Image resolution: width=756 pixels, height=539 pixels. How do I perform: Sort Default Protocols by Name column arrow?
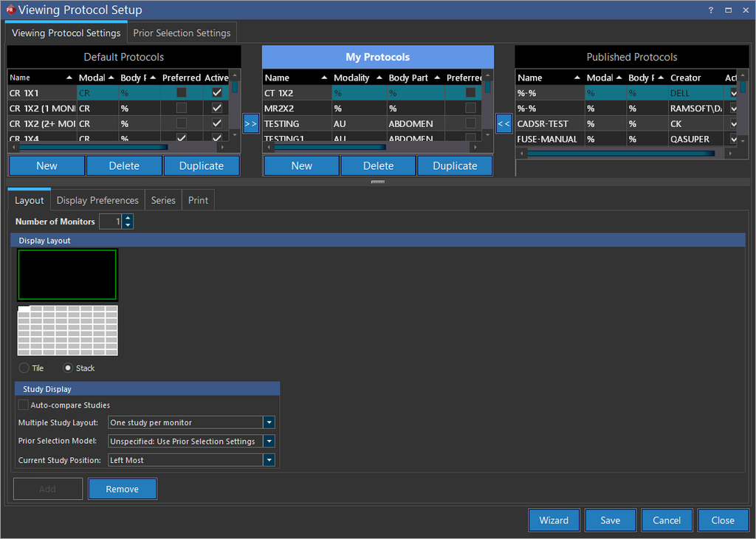click(69, 78)
